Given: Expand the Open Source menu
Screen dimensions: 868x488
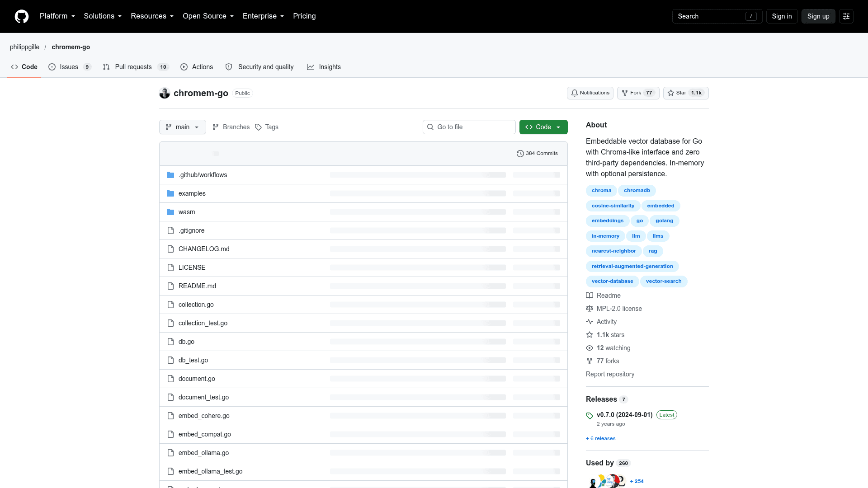Looking at the screenshot, I should coord(208,16).
